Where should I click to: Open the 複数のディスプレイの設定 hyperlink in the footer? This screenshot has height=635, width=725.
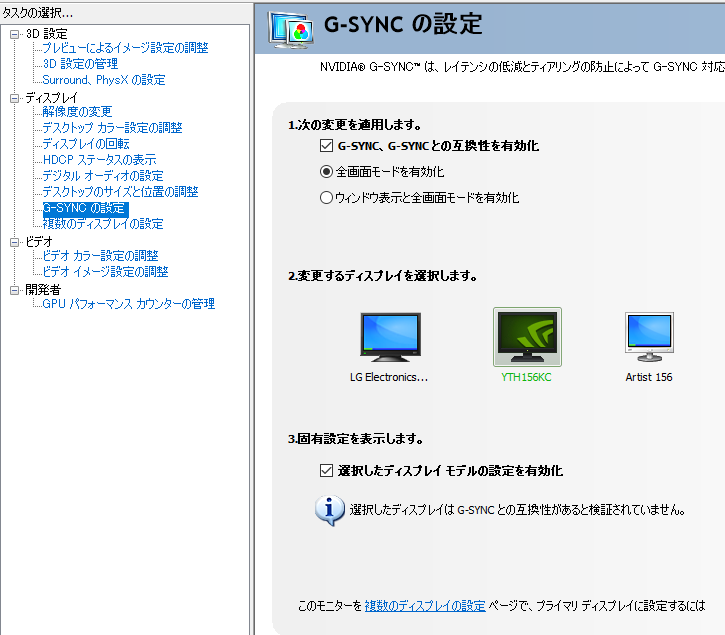tap(425, 606)
